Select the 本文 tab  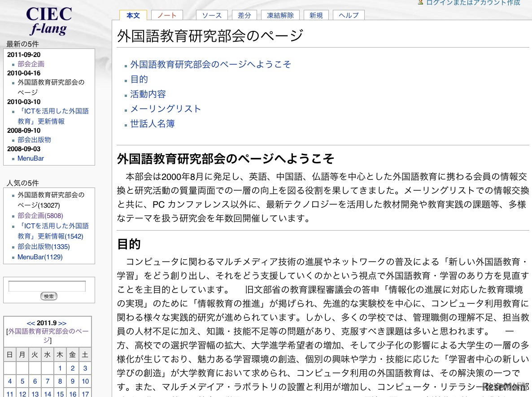coord(133,15)
